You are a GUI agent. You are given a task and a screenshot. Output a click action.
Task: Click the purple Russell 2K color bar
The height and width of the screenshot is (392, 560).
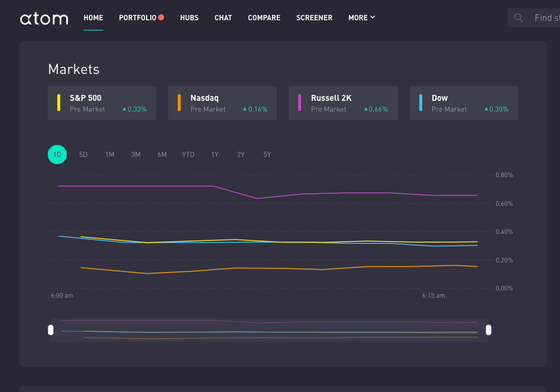[299, 103]
